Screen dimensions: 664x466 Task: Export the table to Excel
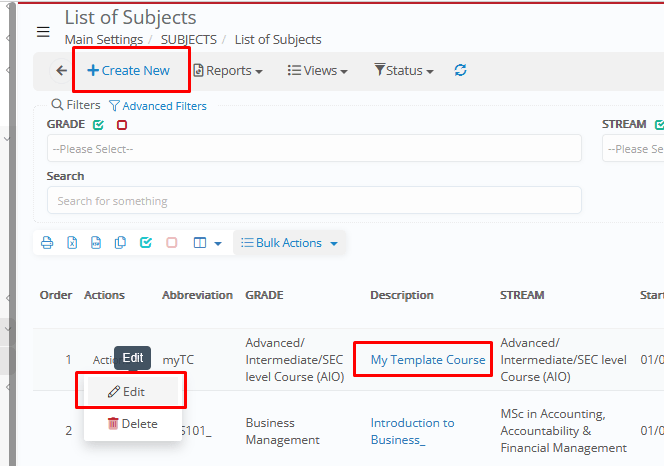point(72,243)
